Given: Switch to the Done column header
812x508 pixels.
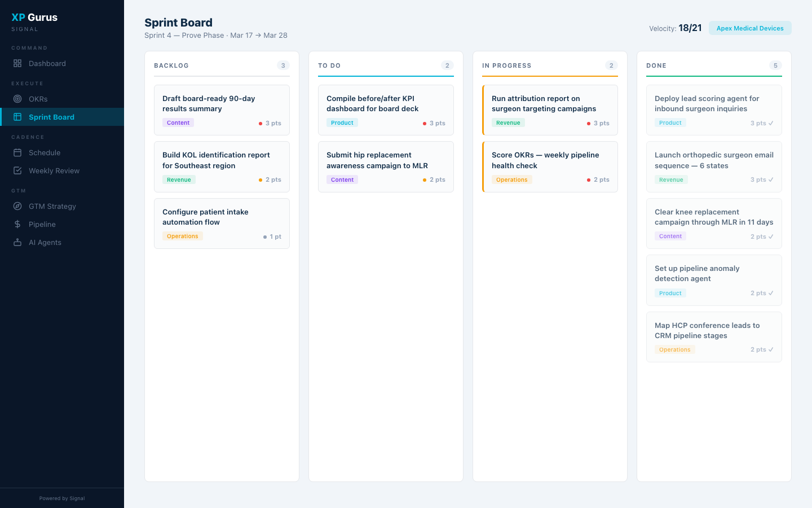Looking at the screenshot, I should (x=656, y=66).
